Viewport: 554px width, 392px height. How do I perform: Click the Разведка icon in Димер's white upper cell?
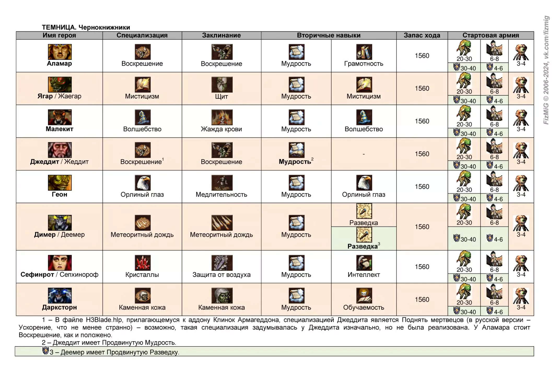click(x=364, y=211)
